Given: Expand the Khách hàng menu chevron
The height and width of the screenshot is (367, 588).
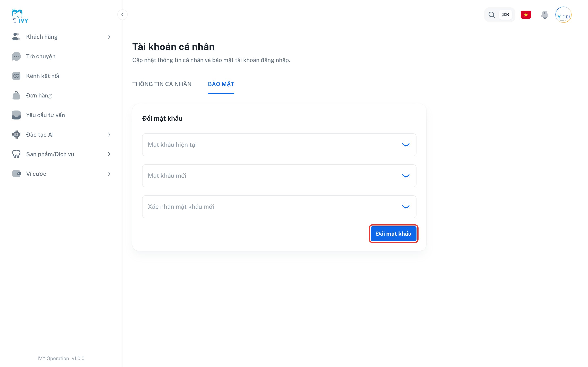Looking at the screenshot, I should coord(109,37).
